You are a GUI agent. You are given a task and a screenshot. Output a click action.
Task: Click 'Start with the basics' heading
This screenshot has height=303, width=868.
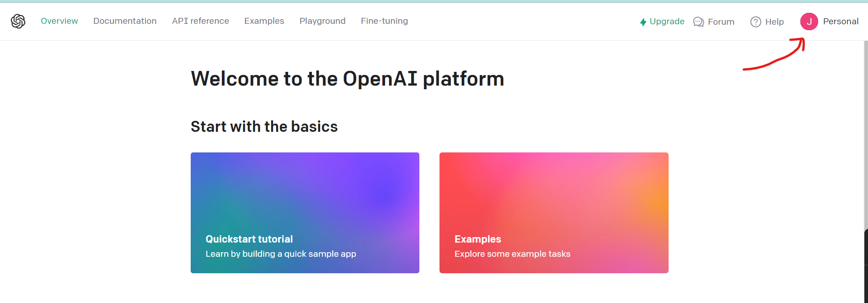264,127
